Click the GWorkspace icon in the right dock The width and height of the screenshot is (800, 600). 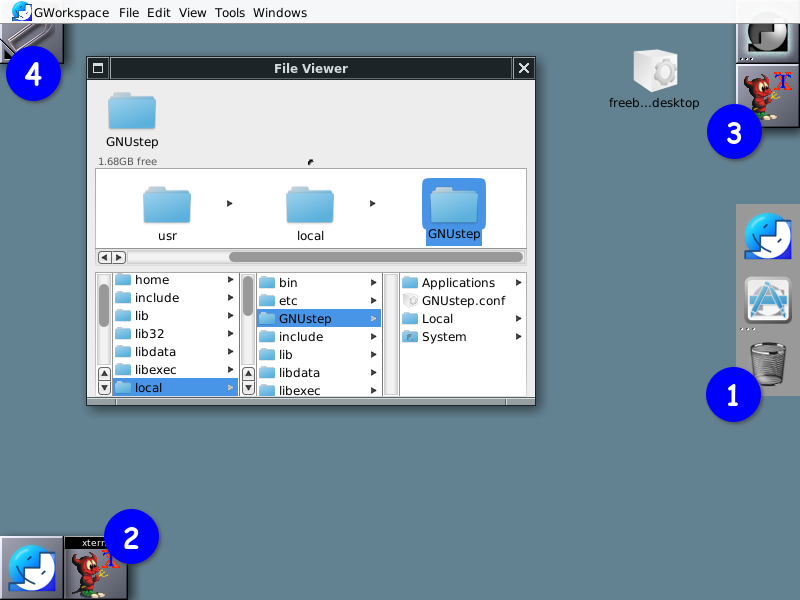[x=768, y=237]
